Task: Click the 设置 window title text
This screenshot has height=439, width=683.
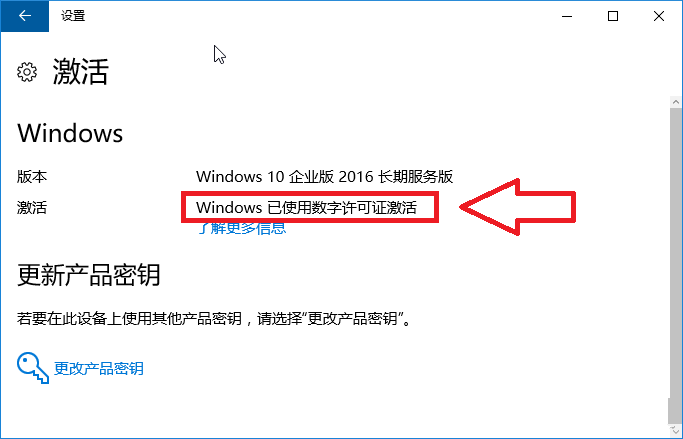Action: tap(73, 16)
